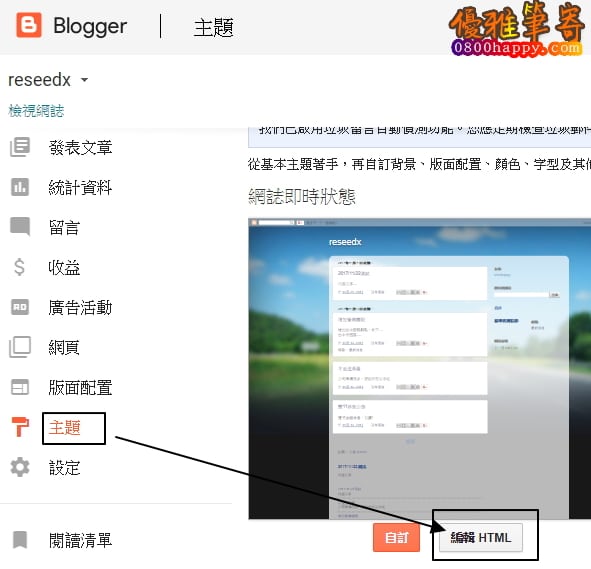The height and width of the screenshot is (569, 591).
Task: Click the orange Blogger logo icon
Action: coord(29,25)
